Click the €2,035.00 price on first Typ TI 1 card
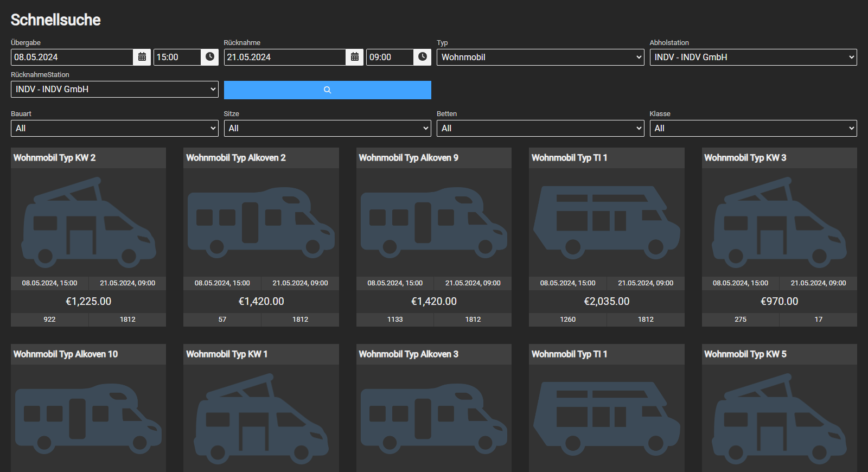 click(x=607, y=301)
